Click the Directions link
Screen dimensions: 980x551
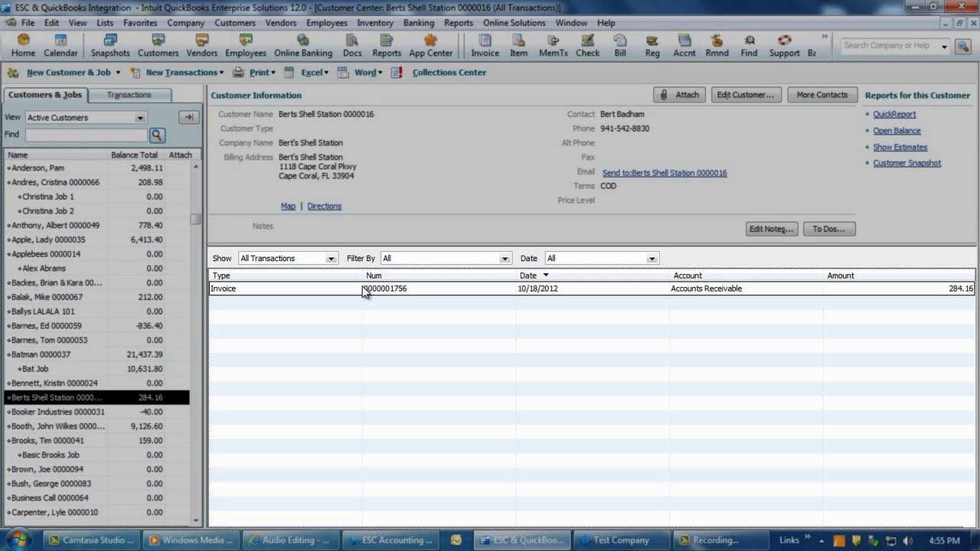tap(324, 207)
